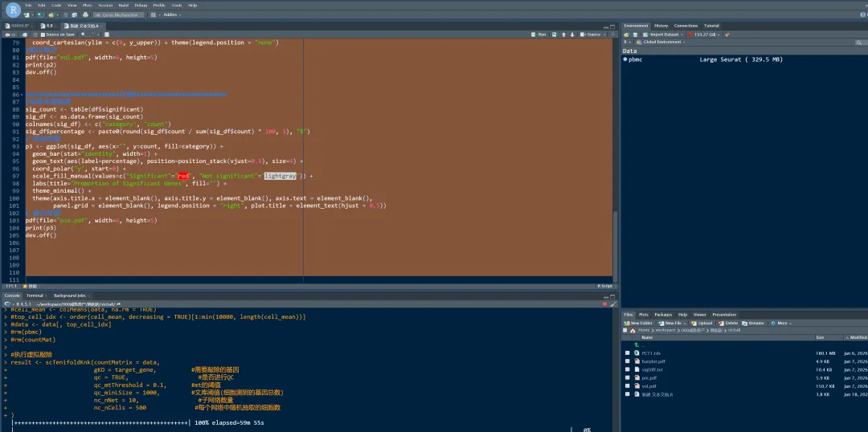Viewport: 868px width, 432px height.
Task: Open the pie.pdf file
Action: click(649, 377)
